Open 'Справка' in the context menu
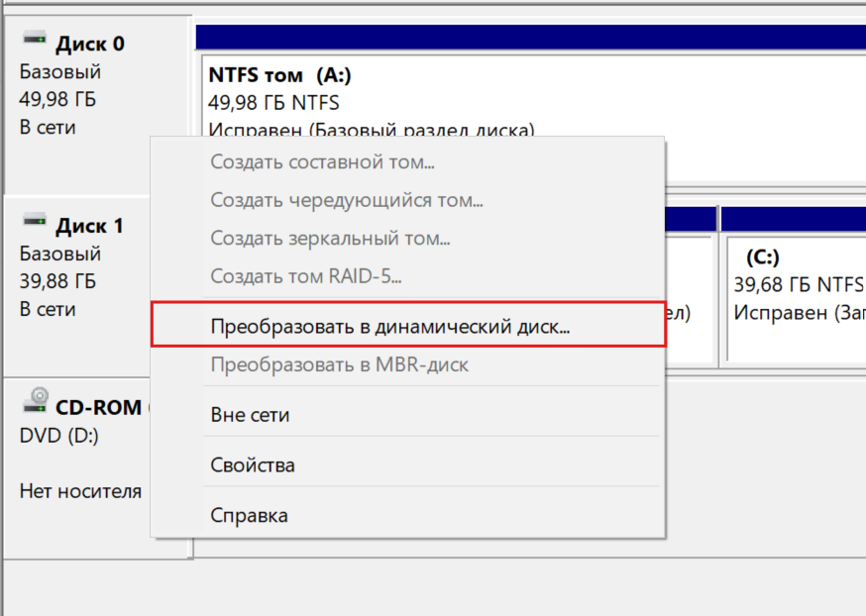The width and height of the screenshot is (866, 616). point(250,515)
